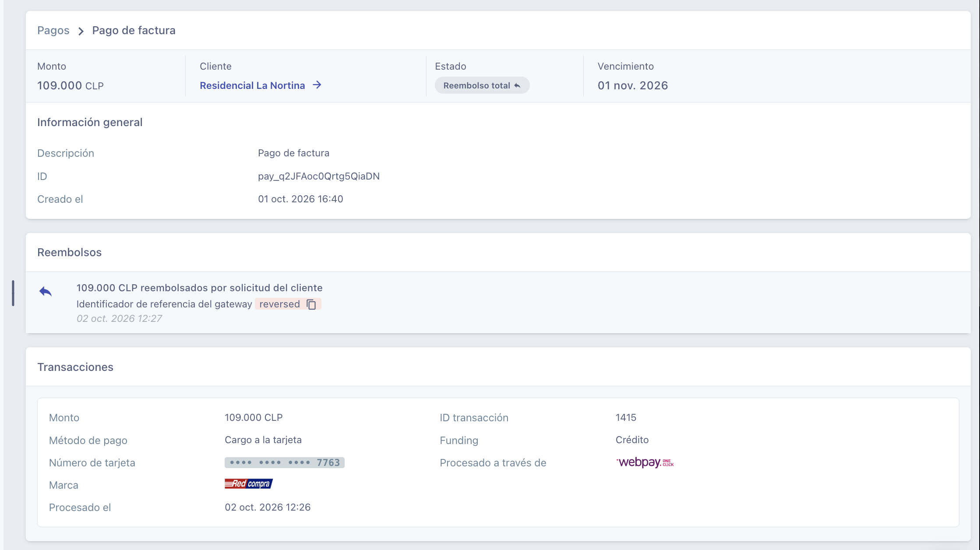Open the Residencial La Nortina customer link

click(x=252, y=85)
